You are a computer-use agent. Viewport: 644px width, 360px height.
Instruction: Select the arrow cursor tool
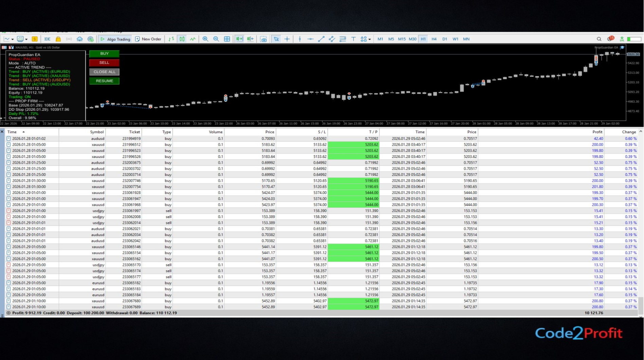pyautogui.click(x=276, y=39)
